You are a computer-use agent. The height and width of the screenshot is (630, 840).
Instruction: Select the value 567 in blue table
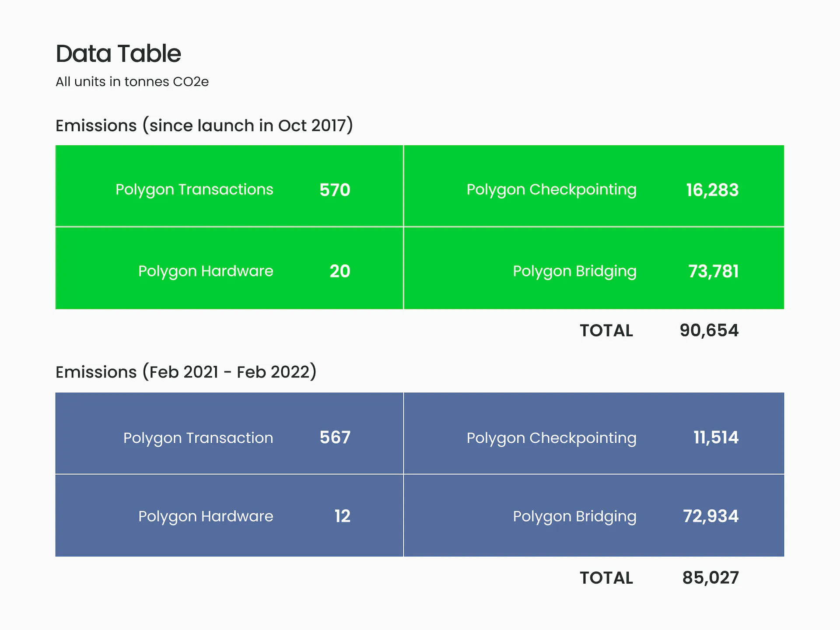coord(335,437)
